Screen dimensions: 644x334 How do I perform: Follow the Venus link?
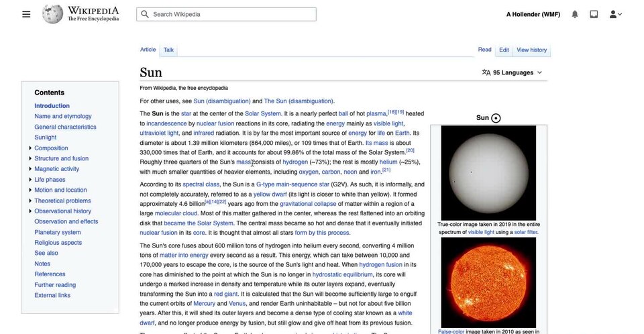tap(237, 304)
